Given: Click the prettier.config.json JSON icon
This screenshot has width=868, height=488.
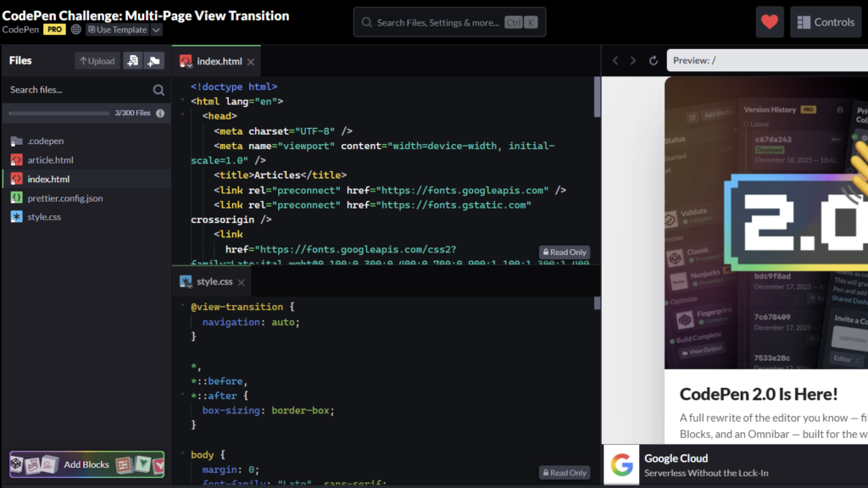Looking at the screenshot, I should click(x=17, y=197).
